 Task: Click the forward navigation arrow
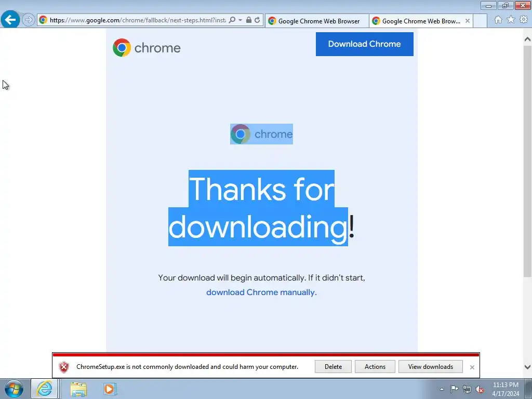click(29, 20)
